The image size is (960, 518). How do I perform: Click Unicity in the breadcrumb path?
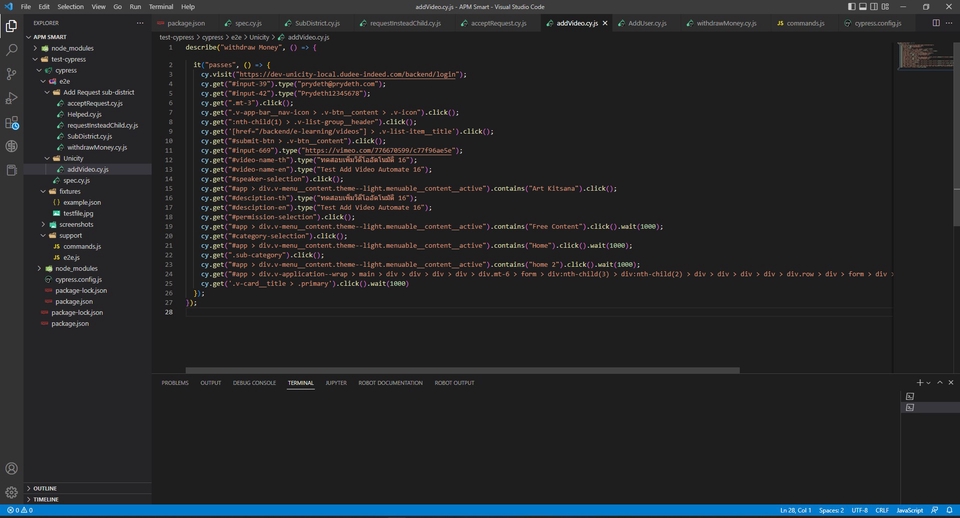coord(259,37)
